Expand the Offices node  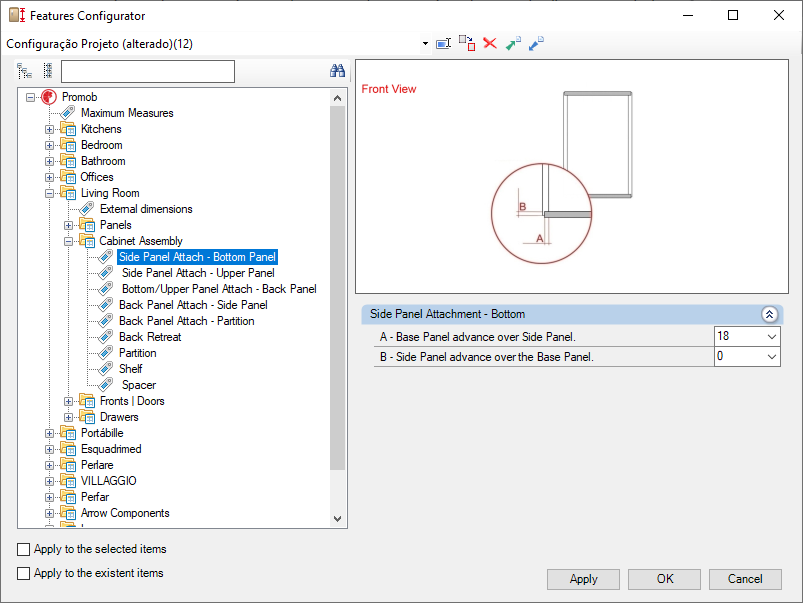49,177
